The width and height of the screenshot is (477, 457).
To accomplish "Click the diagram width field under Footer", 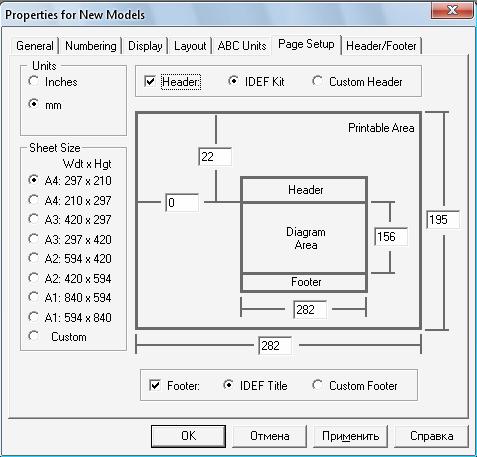I will (x=310, y=310).
